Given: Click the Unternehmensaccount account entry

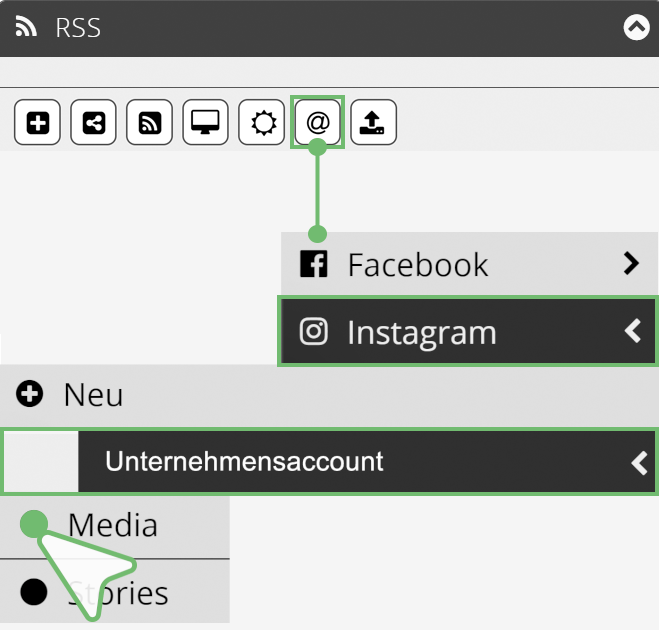Looking at the screenshot, I should click(x=244, y=462).
